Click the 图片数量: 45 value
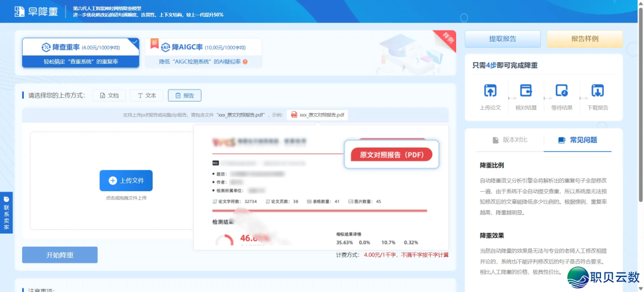 365,201
